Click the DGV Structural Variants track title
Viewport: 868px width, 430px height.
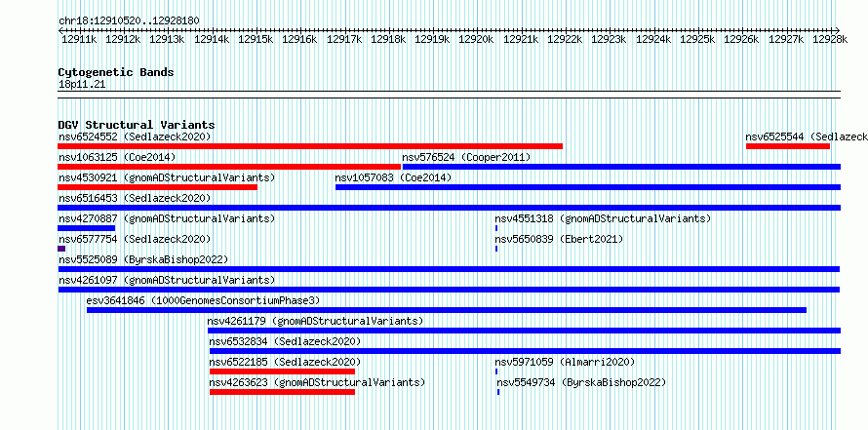[137, 125]
